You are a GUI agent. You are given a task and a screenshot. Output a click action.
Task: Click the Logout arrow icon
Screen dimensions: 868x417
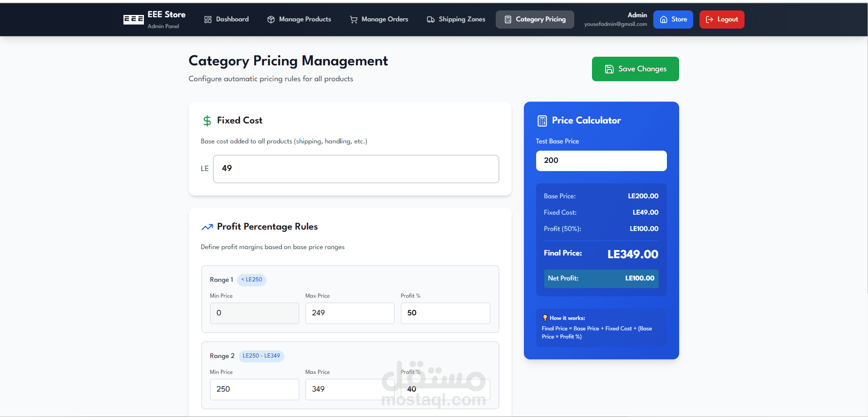tap(710, 20)
